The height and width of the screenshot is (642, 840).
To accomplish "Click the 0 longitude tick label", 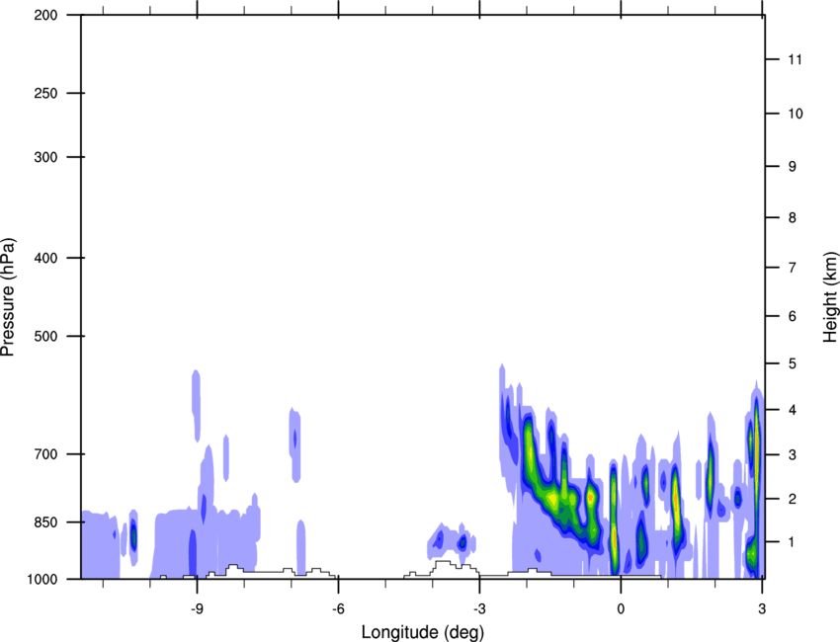I will pos(621,609).
